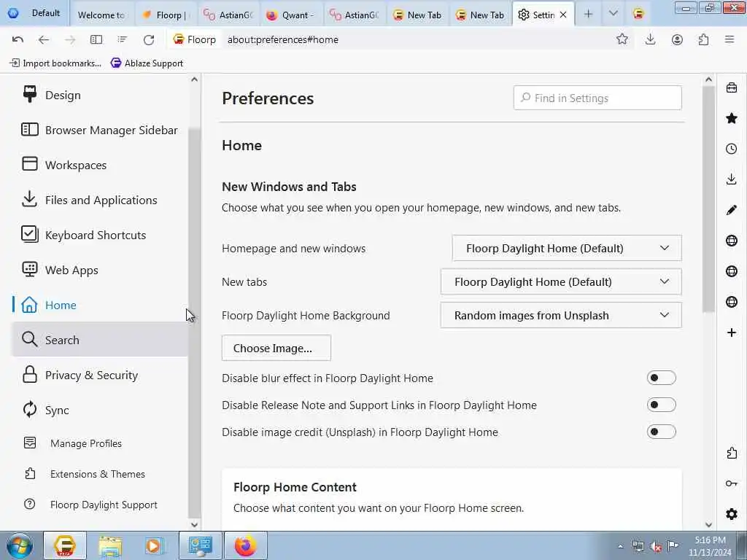Show hidden system tray icons arrow

(x=620, y=547)
